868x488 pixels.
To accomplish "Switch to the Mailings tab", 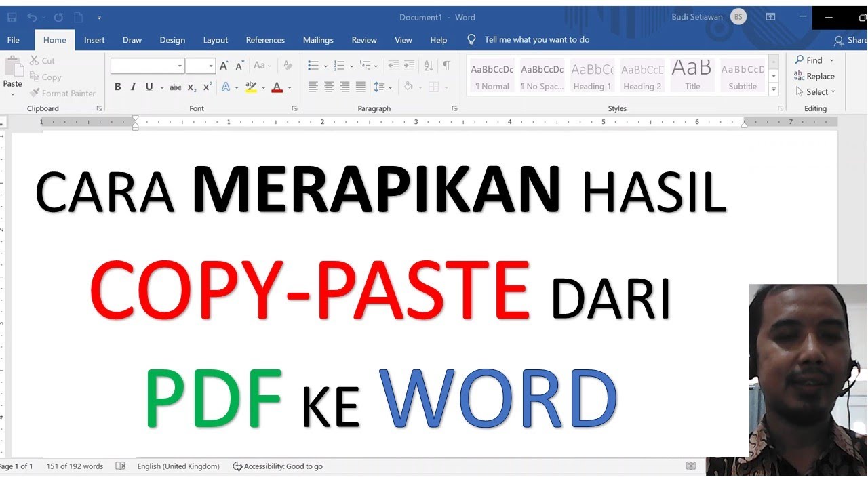I will tap(318, 40).
